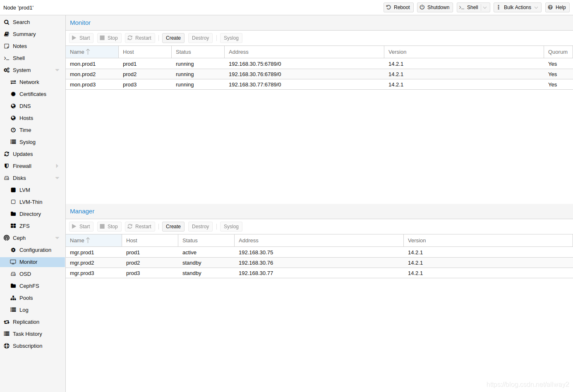Image resolution: width=573 pixels, height=392 pixels.
Task: Open the Shell terminal icon in sidebar
Action: point(7,58)
